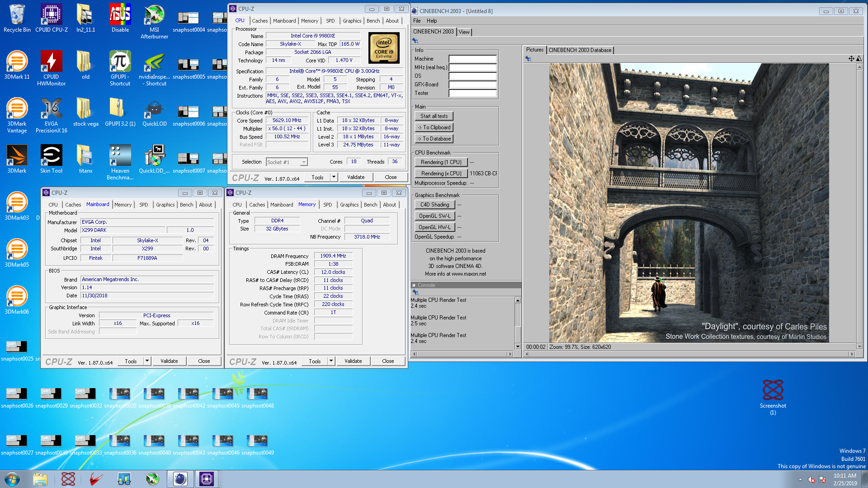Switch to the View tab in CINEBENCH

(x=464, y=32)
